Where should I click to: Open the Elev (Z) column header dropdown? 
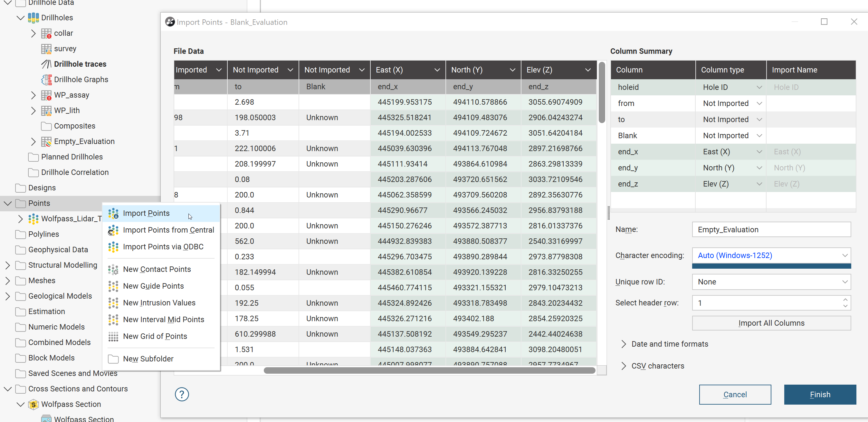pyautogui.click(x=588, y=70)
